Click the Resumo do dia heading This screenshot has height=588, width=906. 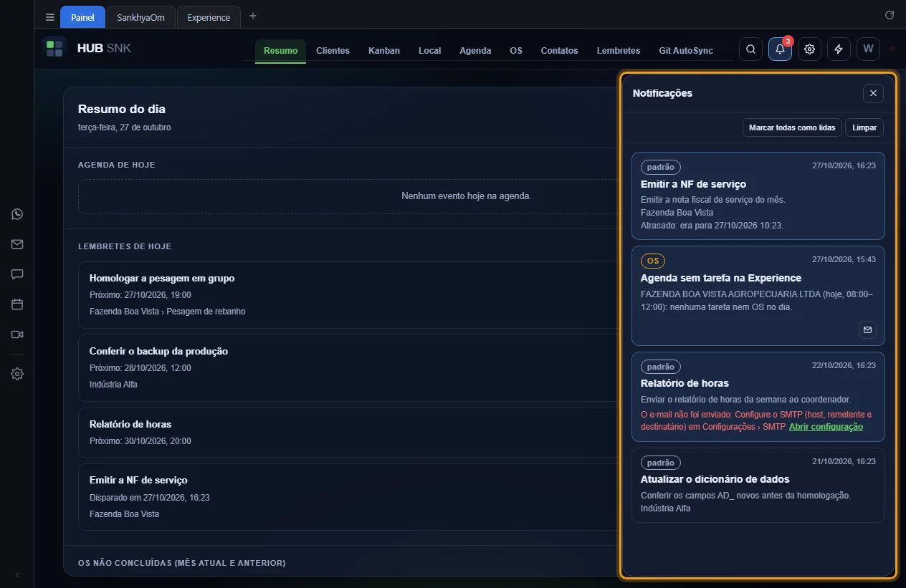(122, 109)
